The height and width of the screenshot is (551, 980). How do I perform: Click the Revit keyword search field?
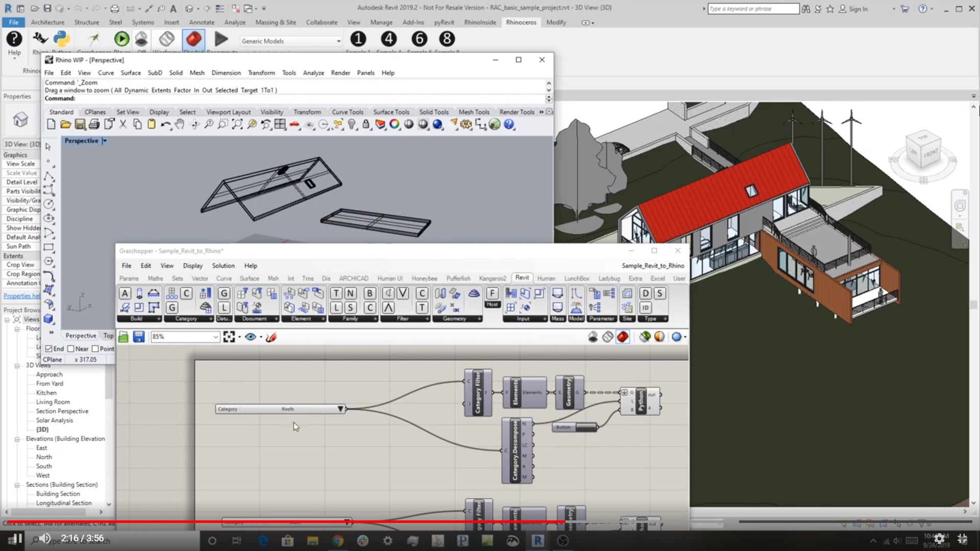point(753,9)
